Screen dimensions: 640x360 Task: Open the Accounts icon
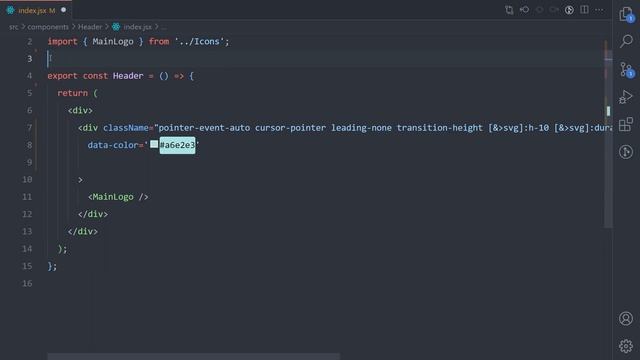[626, 318]
